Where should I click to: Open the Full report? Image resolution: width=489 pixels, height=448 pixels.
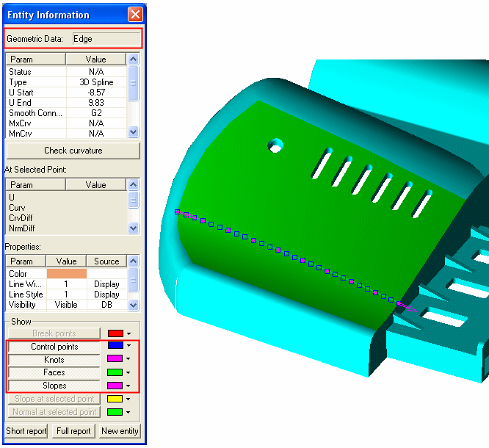[73, 431]
